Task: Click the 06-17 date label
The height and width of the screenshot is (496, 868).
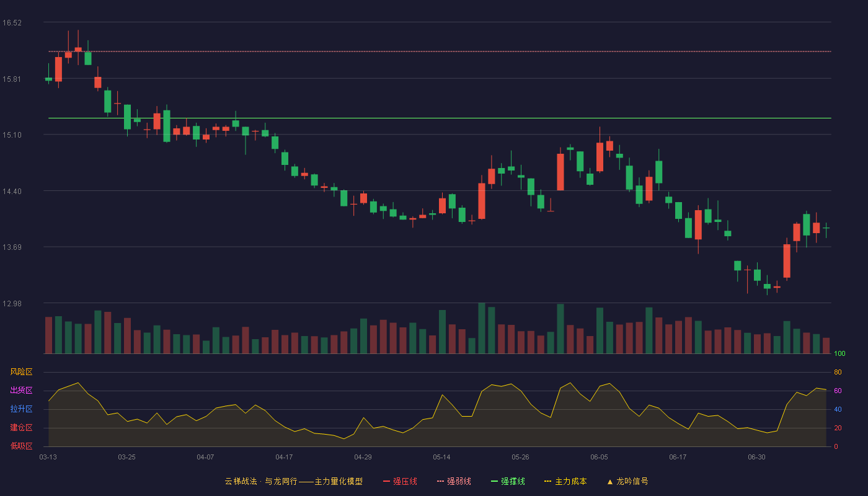Action: click(678, 457)
